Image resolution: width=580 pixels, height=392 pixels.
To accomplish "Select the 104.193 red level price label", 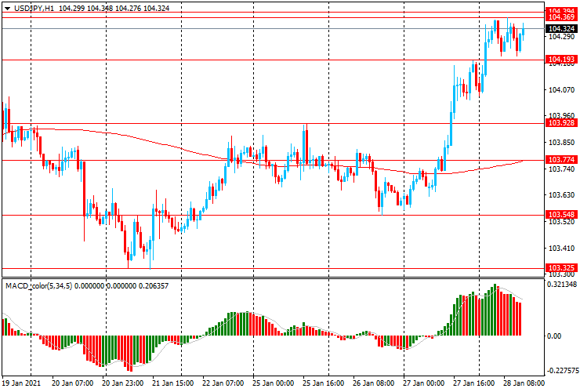I will click(x=561, y=60).
